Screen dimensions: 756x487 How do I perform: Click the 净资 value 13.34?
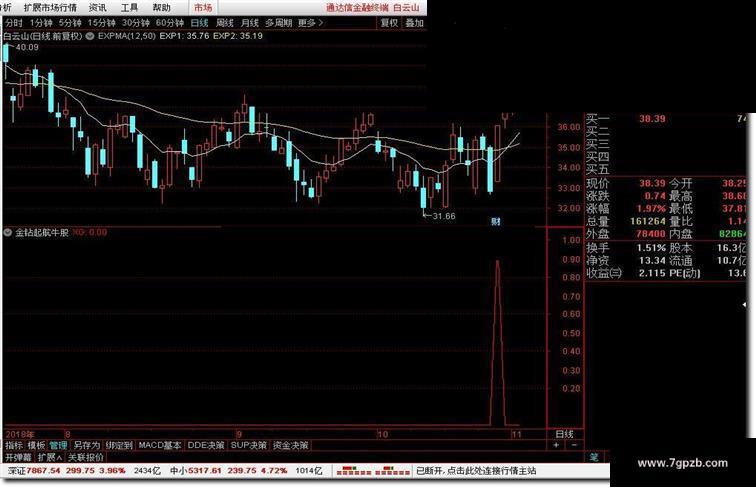click(652, 260)
